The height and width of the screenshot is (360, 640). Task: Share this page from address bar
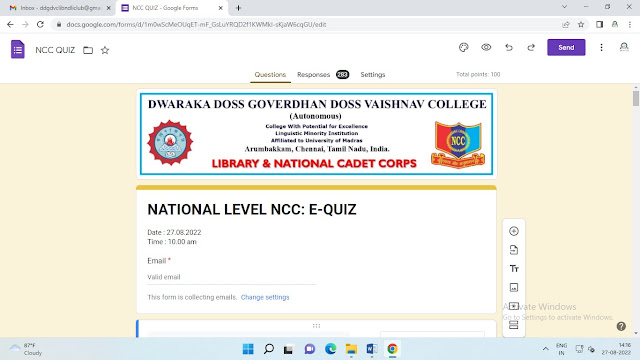coord(566,24)
